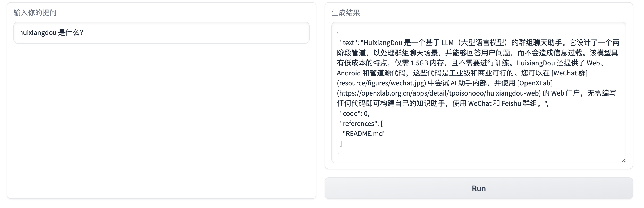
Task: Click the resize handle of the question input box
Action: click(x=307, y=41)
